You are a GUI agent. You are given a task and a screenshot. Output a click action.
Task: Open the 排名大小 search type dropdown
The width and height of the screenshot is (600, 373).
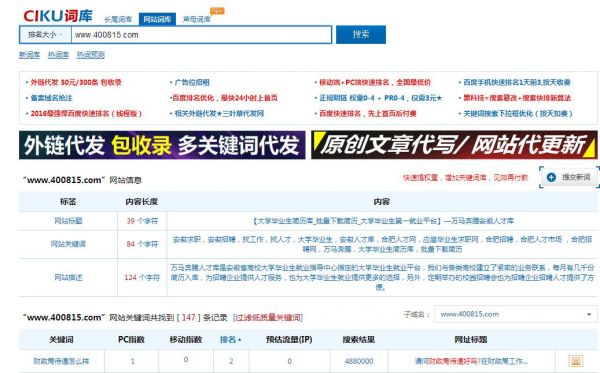point(45,35)
